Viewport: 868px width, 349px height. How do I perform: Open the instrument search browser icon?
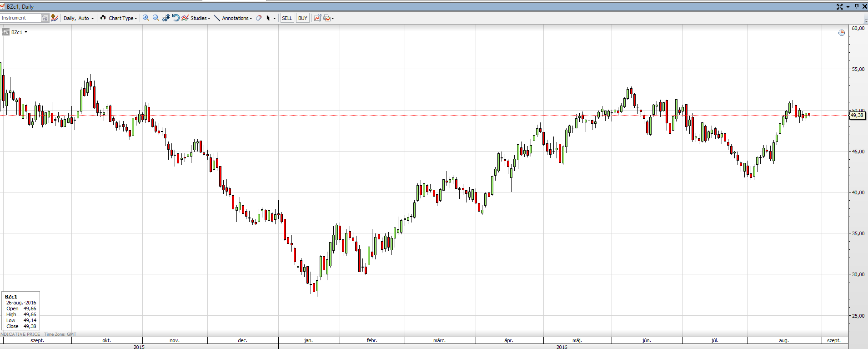click(45, 18)
